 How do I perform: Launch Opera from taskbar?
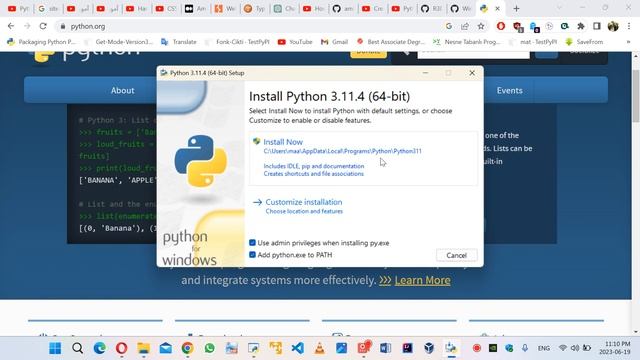click(122, 348)
